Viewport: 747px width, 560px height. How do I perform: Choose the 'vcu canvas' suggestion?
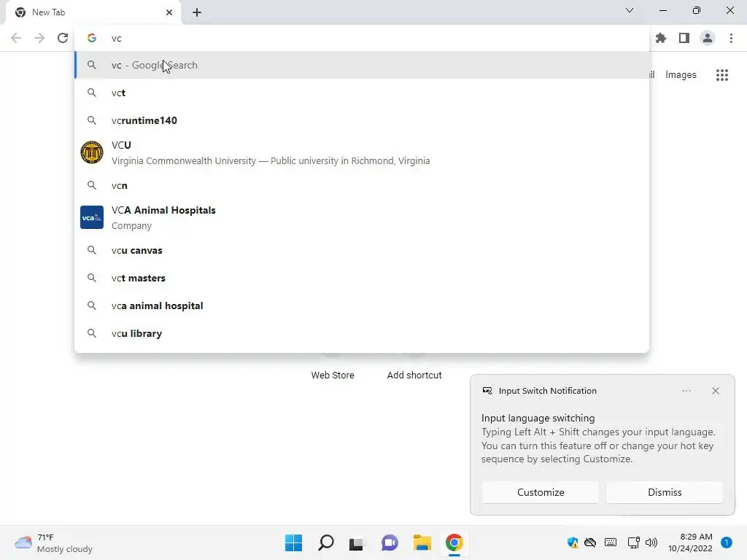362,251
